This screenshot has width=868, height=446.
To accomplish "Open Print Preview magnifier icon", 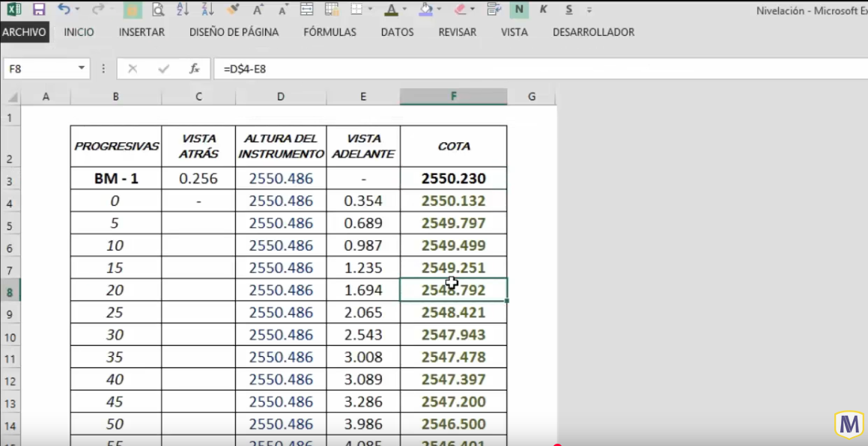I will (x=158, y=10).
